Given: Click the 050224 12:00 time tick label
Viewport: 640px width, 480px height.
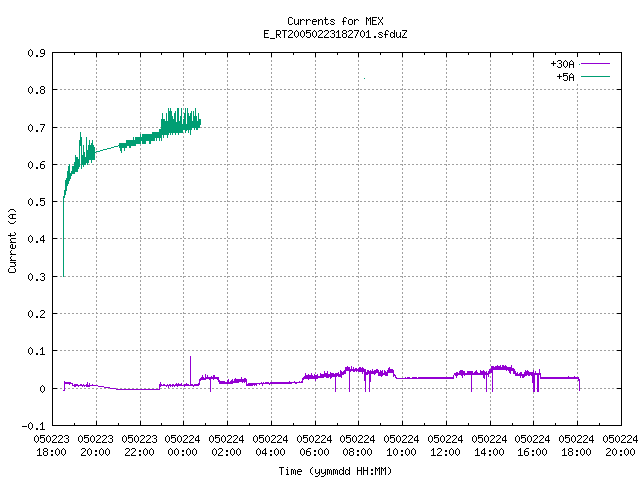Looking at the screenshot, I should (446, 446).
